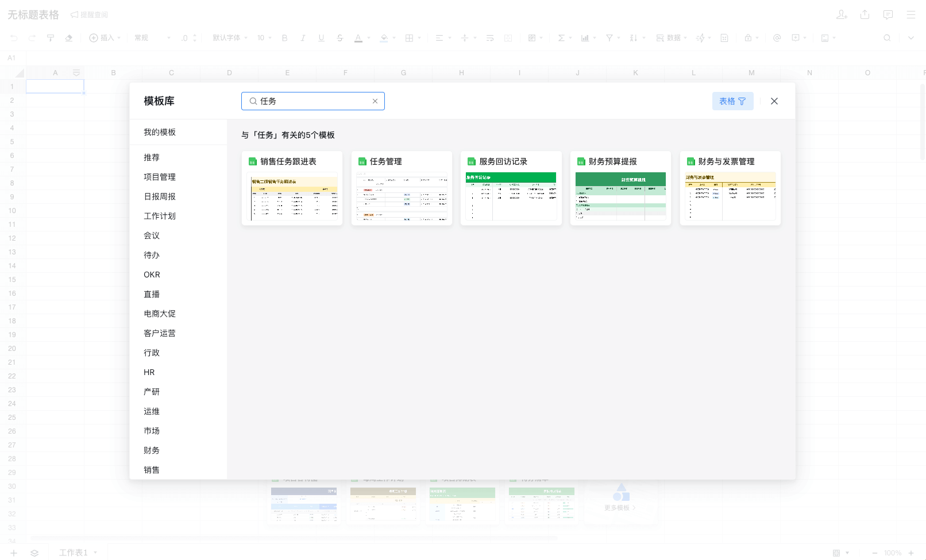Open the 任务管理 template

[x=402, y=188]
